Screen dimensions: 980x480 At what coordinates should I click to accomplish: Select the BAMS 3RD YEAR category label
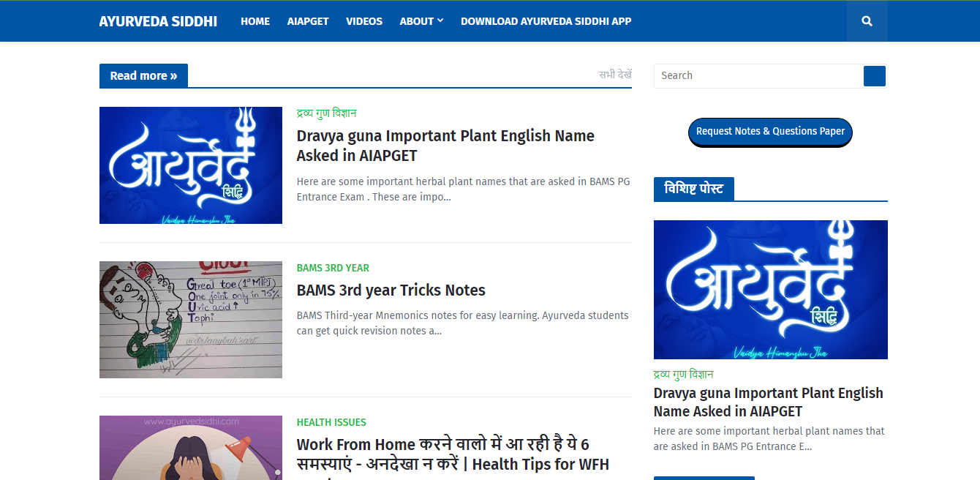coord(333,268)
